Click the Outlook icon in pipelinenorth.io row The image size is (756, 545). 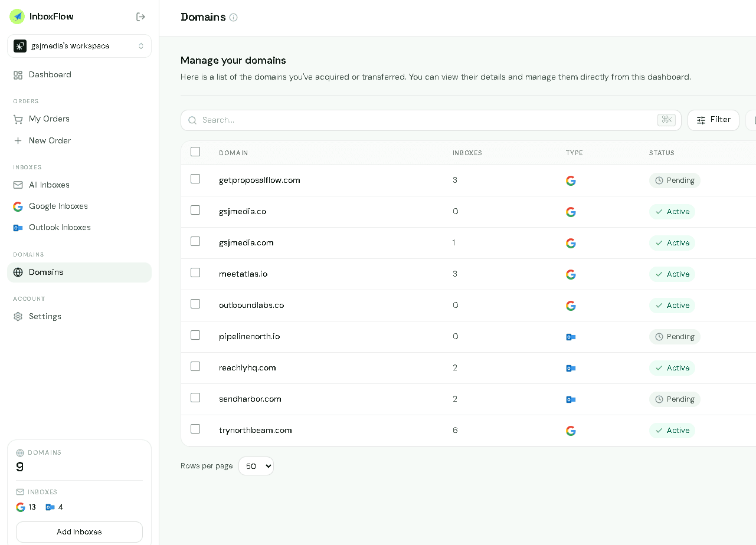(x=571, y=337)
